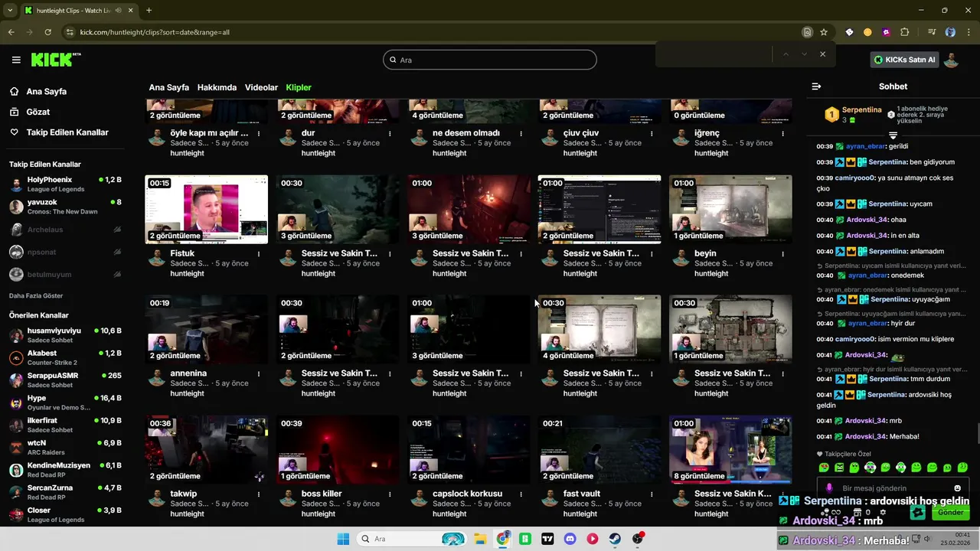980x551 pixels.
Task: Jump to next find-in-page result
Action: pyautogui.click(x=804, y=54)
